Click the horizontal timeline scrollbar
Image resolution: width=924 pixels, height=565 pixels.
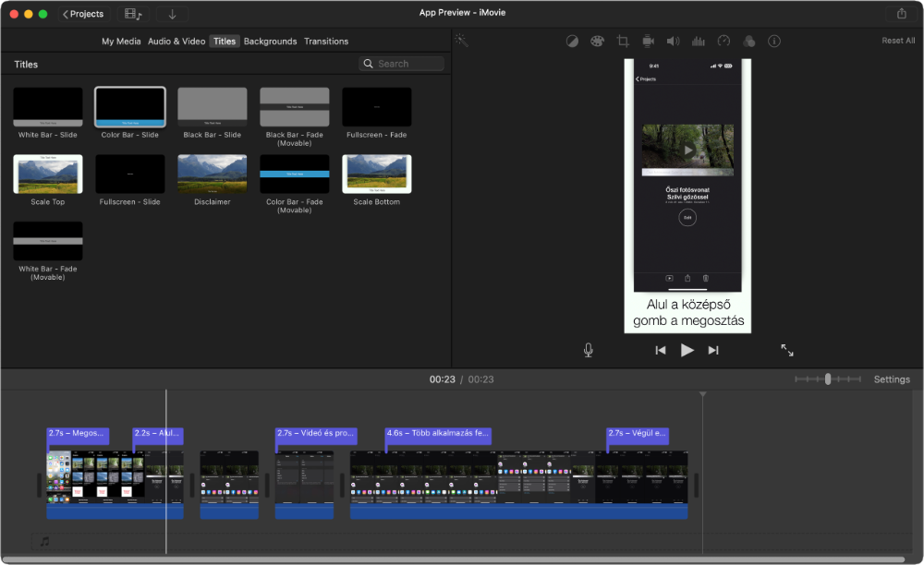pyautogui.click(x=453, y=559)
